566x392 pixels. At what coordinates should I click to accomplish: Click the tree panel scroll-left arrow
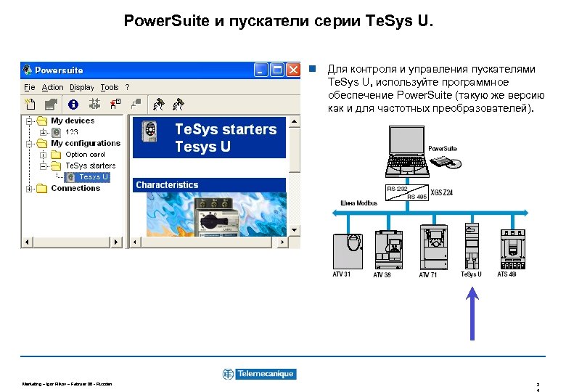(x=27, y=242)
